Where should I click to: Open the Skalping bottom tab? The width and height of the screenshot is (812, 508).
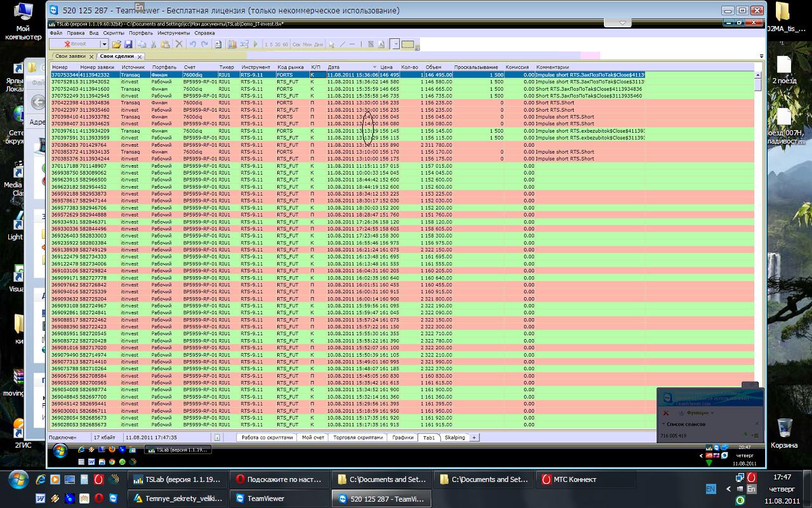click(455, 438)
